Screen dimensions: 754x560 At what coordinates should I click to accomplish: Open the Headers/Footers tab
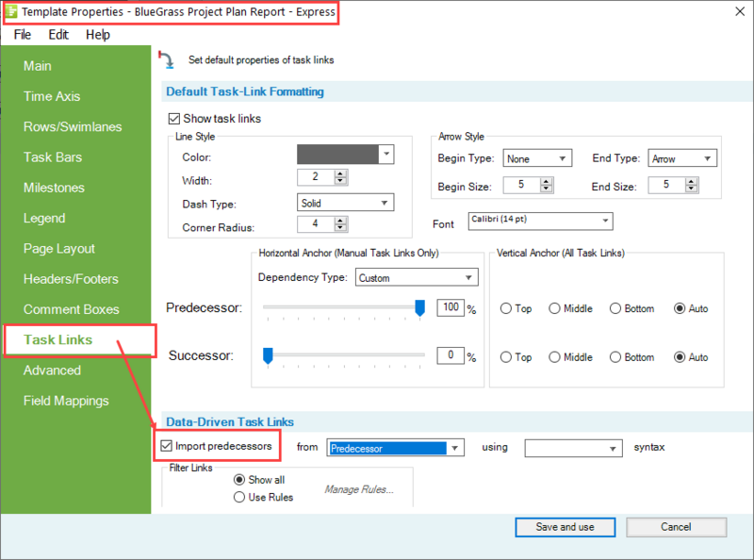click(x=71, y=279)
